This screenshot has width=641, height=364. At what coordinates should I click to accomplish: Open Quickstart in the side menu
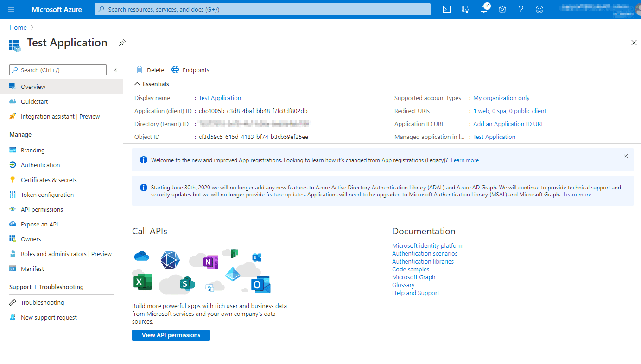(x=61, y=101)
